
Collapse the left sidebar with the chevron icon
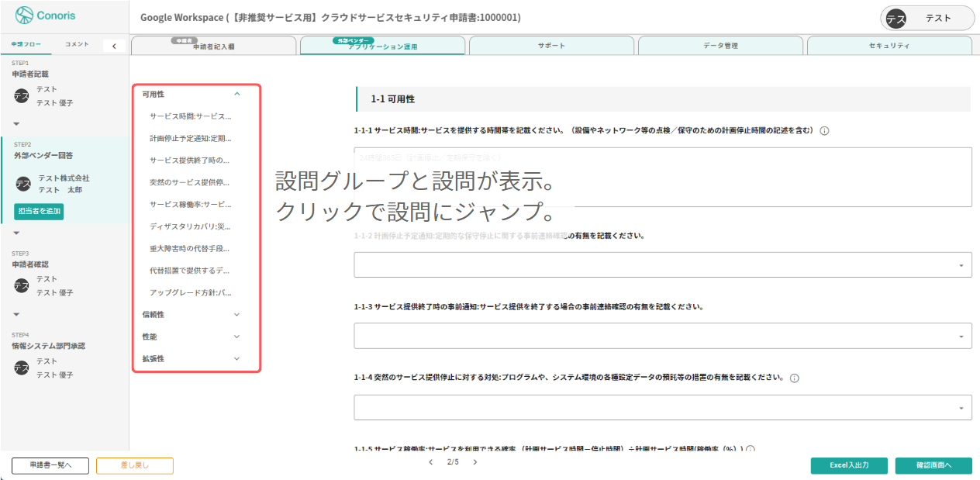pos(114,45)
